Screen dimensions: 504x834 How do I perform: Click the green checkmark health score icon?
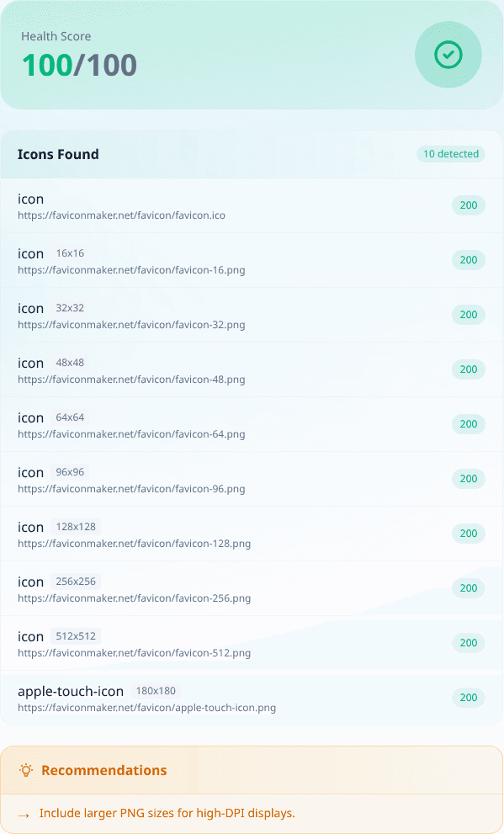pos(448,55)
